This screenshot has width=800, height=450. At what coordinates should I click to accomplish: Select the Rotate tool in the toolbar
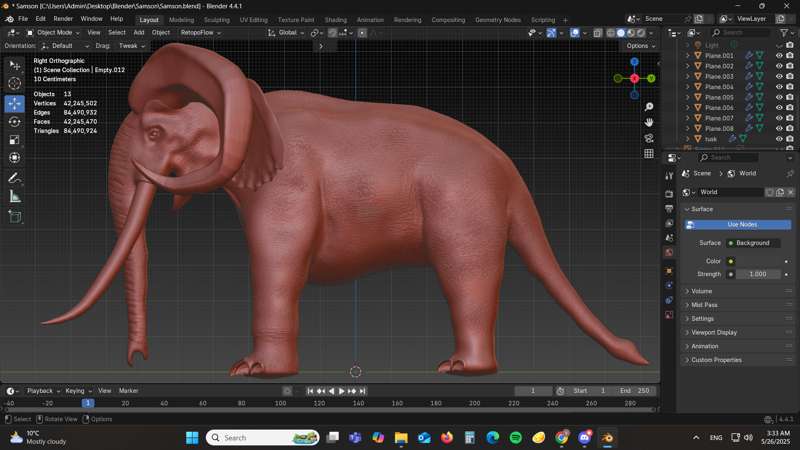[x=15, y=121]
